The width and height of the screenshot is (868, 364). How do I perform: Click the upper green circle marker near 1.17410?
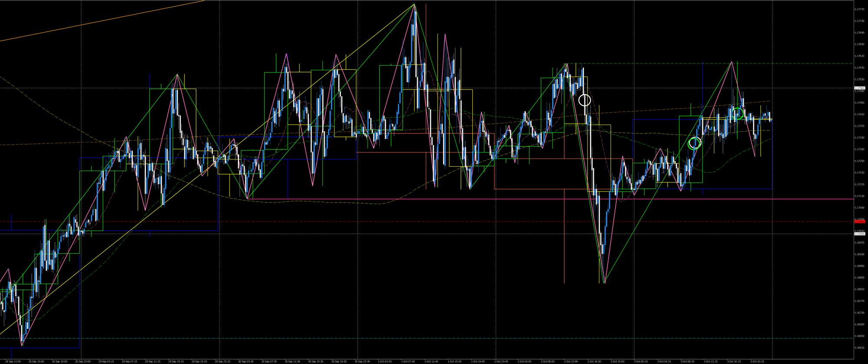(738, 113)
